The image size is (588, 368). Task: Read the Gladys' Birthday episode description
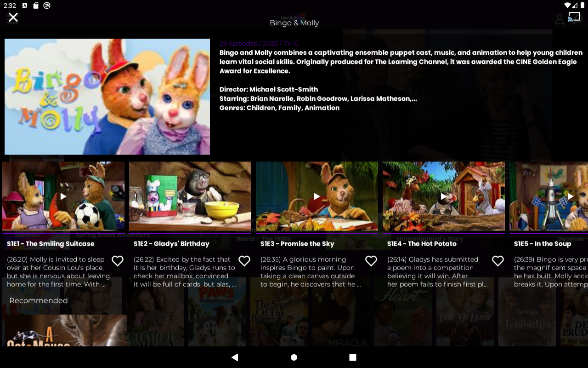[185, 272]
